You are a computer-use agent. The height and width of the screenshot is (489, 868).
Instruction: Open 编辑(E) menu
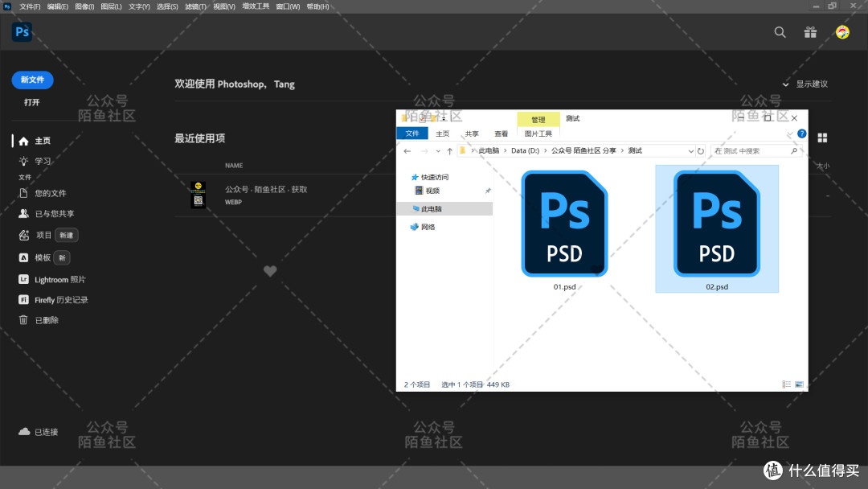click(x=58, y=6)
